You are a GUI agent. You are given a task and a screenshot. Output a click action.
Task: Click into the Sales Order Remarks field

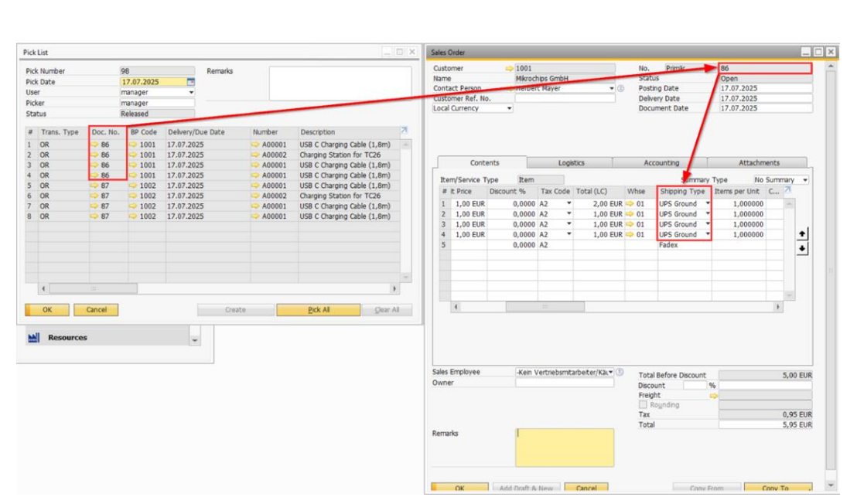(x=565, y=448)
